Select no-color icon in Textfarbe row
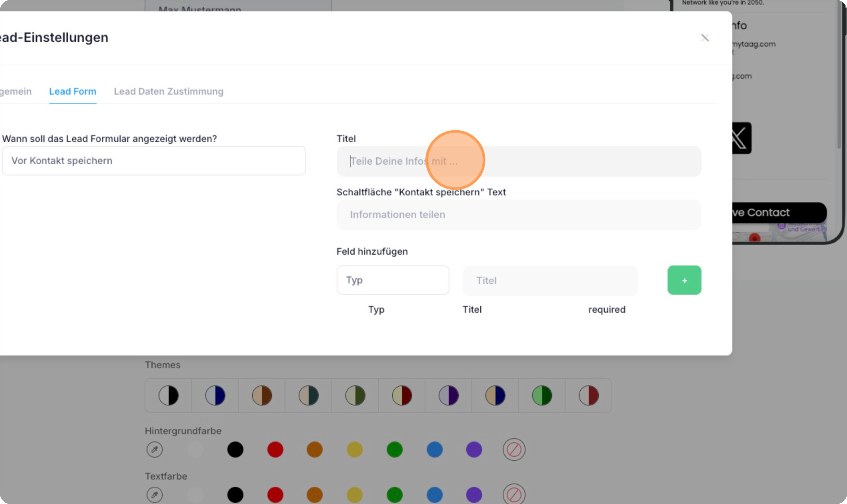 coord(513,494)
